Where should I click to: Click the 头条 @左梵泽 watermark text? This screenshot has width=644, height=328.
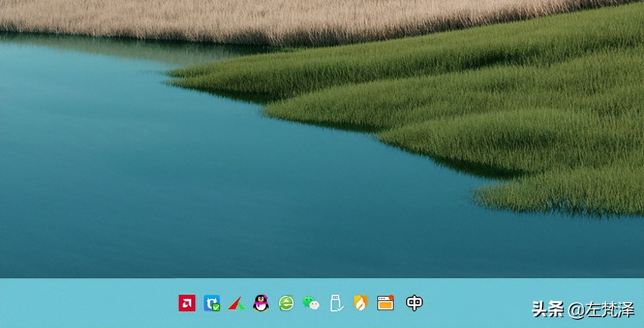(583, 309)
